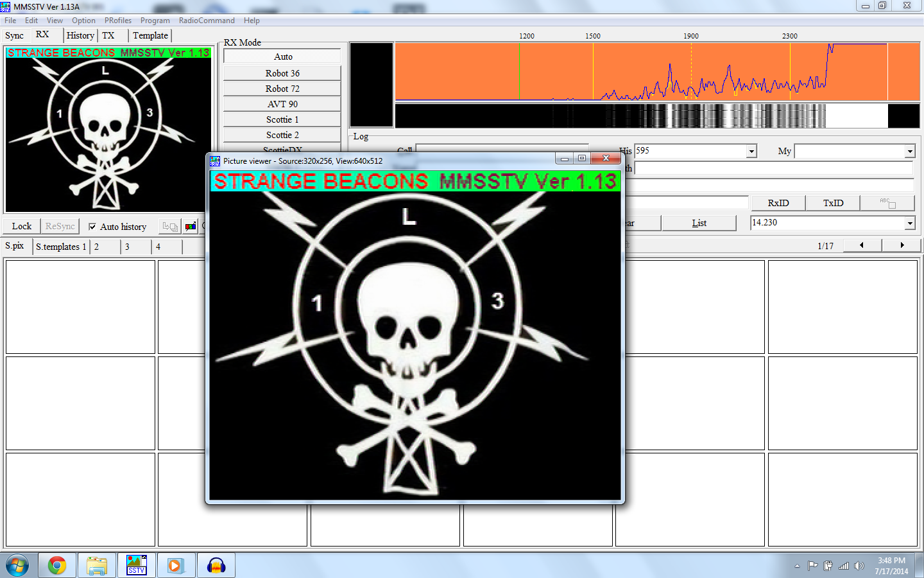Image resolution: width=924 pixels, height=578 pixels.
Task: Open the RadioCommand menu
Action: (207, 21)
